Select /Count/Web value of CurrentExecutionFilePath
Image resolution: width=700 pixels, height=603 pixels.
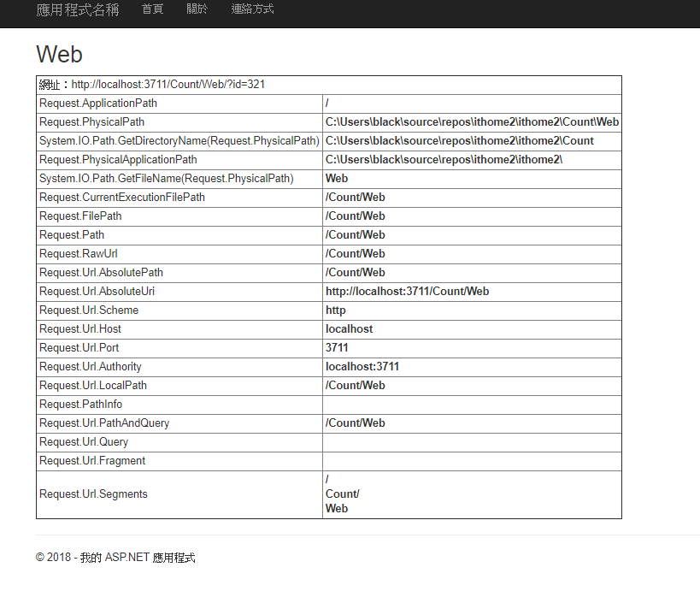[355, 197]
